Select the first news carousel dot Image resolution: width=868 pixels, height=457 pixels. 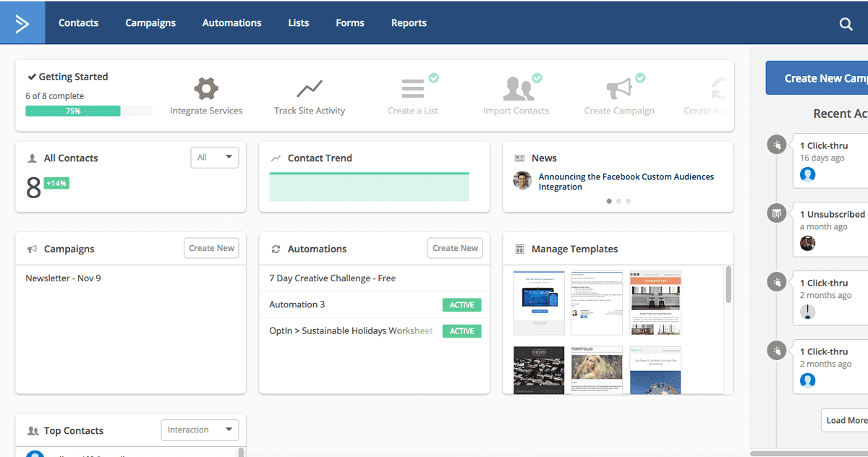pos(609,201)
